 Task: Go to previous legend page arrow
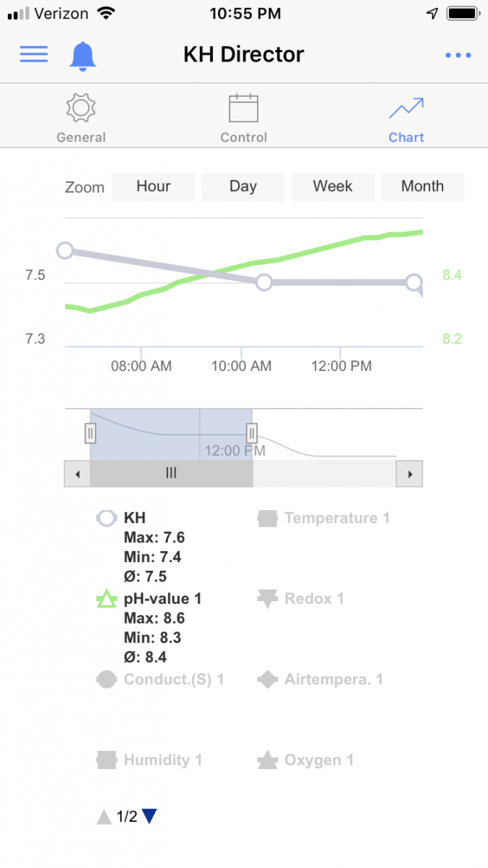coord(104,817)
